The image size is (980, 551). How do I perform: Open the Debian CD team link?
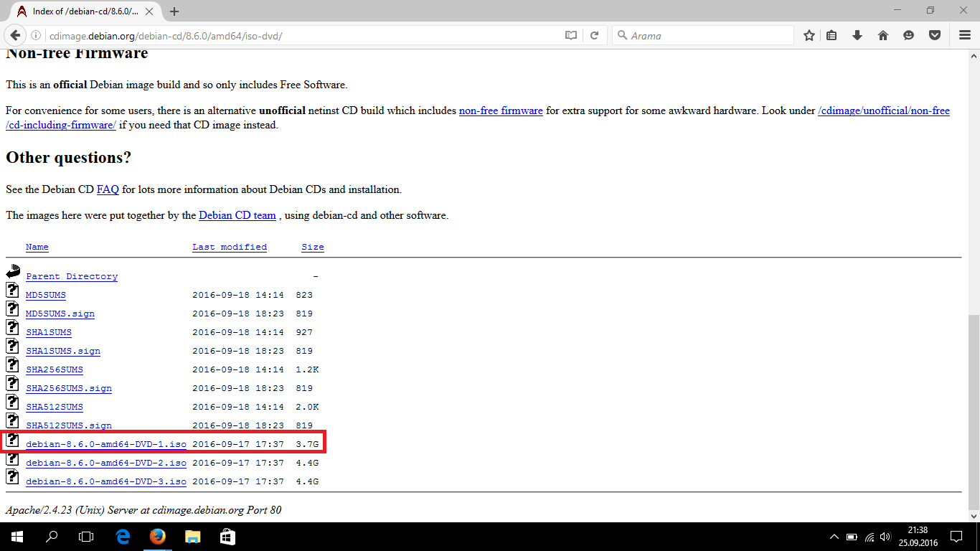click(237, 215)
